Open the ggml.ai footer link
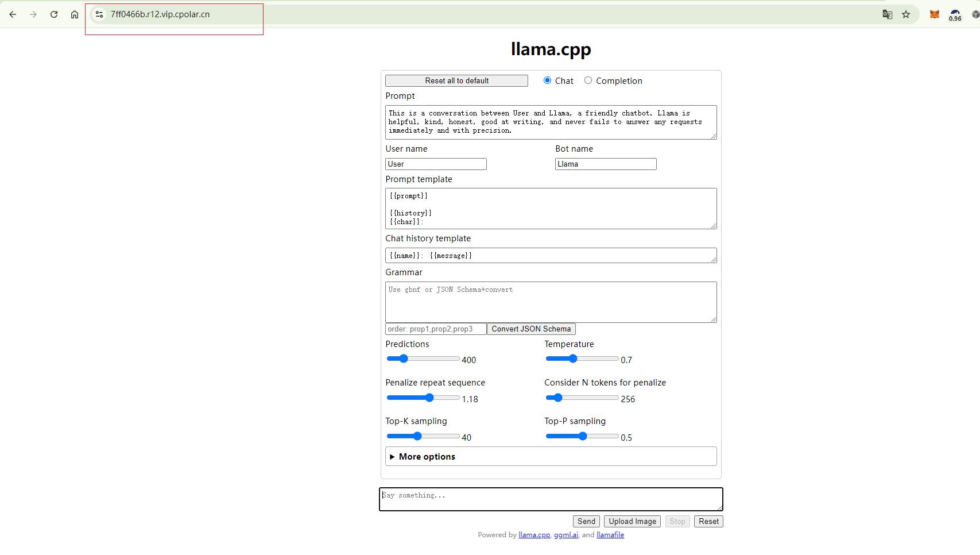The width and height of the screenshot is (980, 555). 566,535
